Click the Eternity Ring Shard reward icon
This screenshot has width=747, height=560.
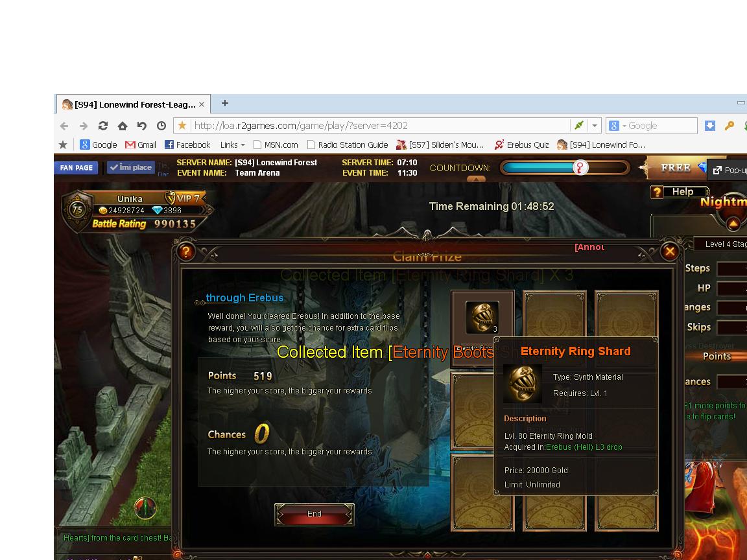tap(482, 318)
